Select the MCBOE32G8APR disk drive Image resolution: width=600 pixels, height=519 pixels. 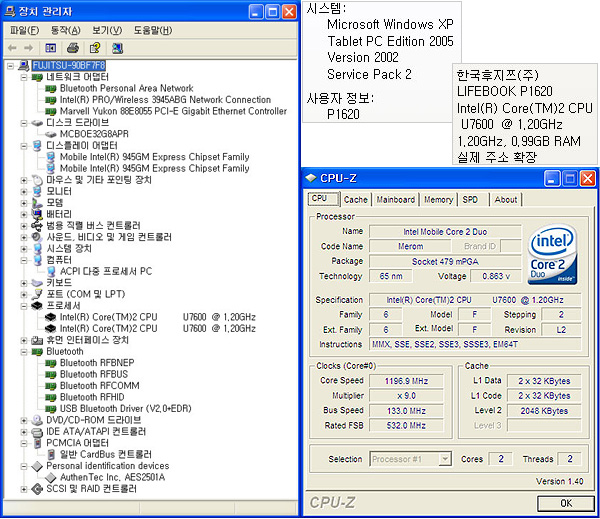click(x=94, y=134)
